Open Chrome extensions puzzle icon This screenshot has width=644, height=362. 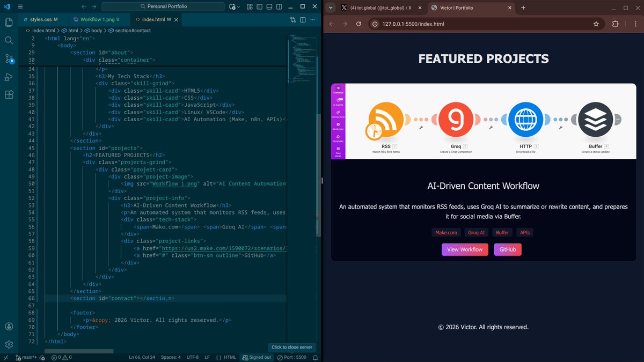616,24
